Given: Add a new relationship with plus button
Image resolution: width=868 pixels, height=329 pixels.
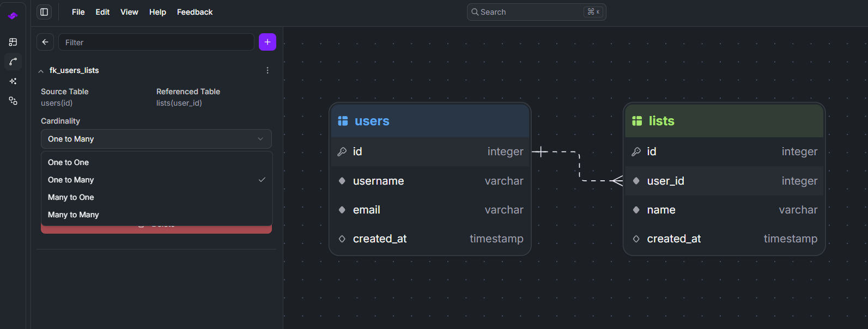Looking at the screenshot, I should coord(268,42).
